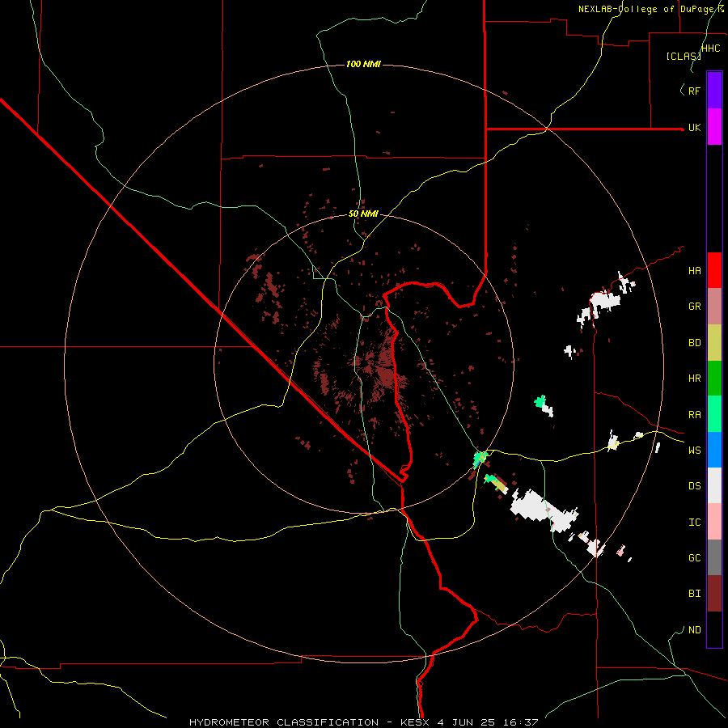Click the ND black legend swatch
This screenshot has width=728, height=728.
pyautogui.click(x=714, y=629)
